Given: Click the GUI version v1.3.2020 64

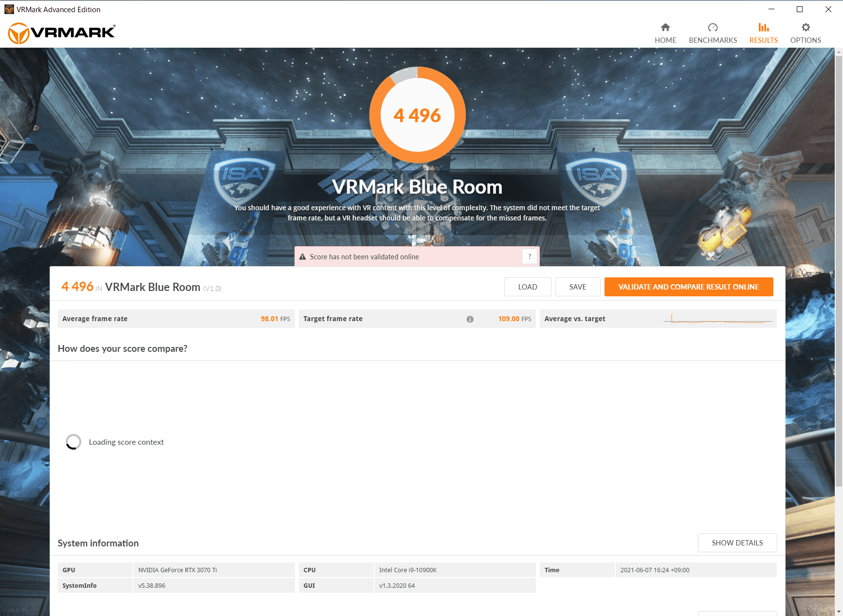Looking at the screenshot, I should (x=397, y=585).
